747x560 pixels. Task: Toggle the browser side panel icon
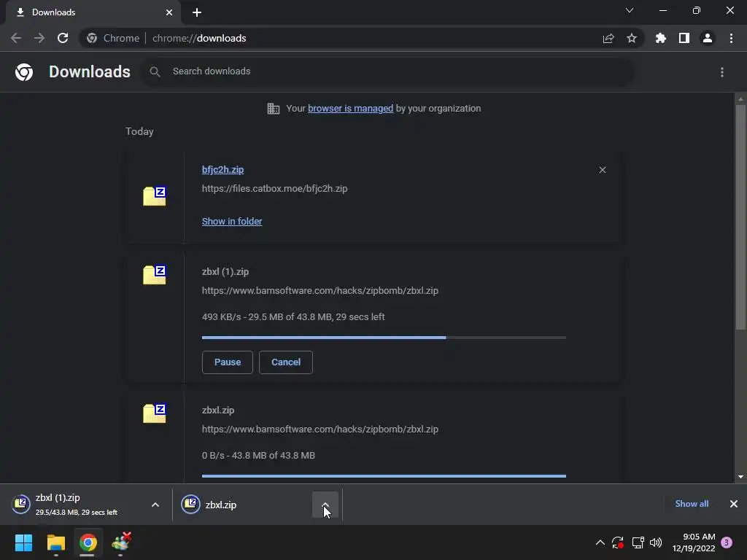(684, 38)
